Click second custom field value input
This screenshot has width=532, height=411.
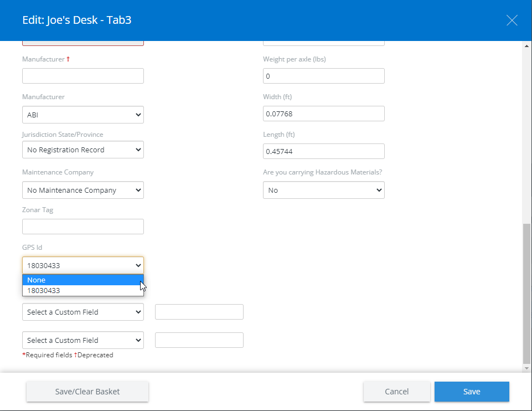tap(199, 340)
